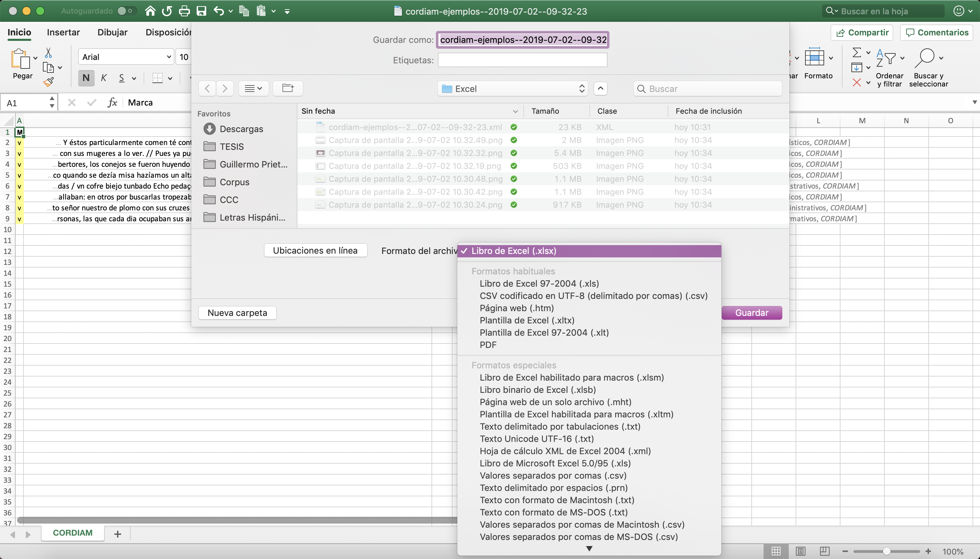Click the zoom in plus button
The width and height of the screenshot is (980, 559).
(928, 551)
